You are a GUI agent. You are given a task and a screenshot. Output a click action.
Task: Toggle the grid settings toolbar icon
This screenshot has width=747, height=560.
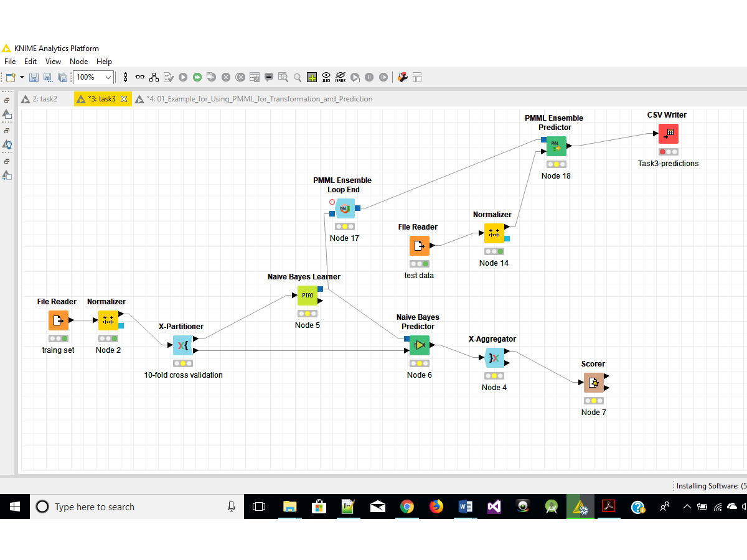click(x=312, y=77)
